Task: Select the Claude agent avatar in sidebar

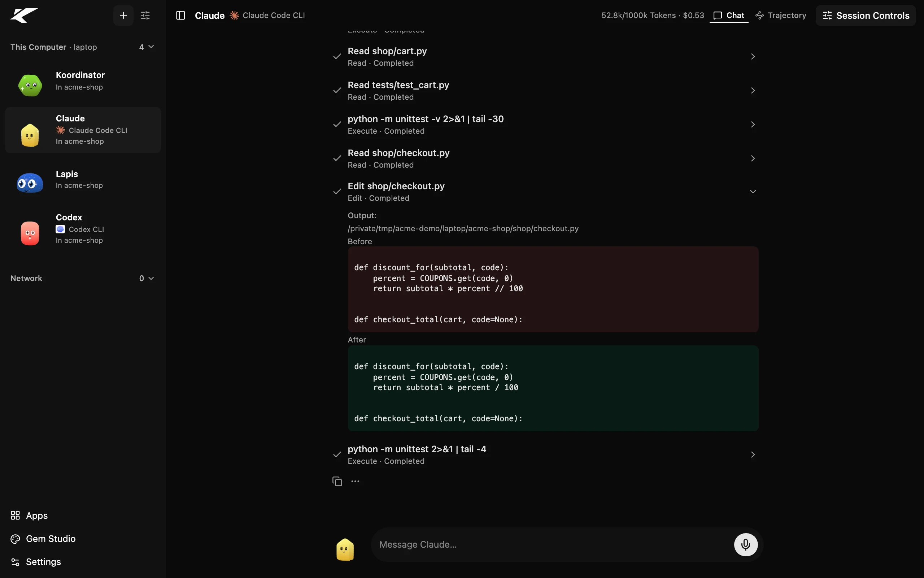Action: [x=30, y=135]
